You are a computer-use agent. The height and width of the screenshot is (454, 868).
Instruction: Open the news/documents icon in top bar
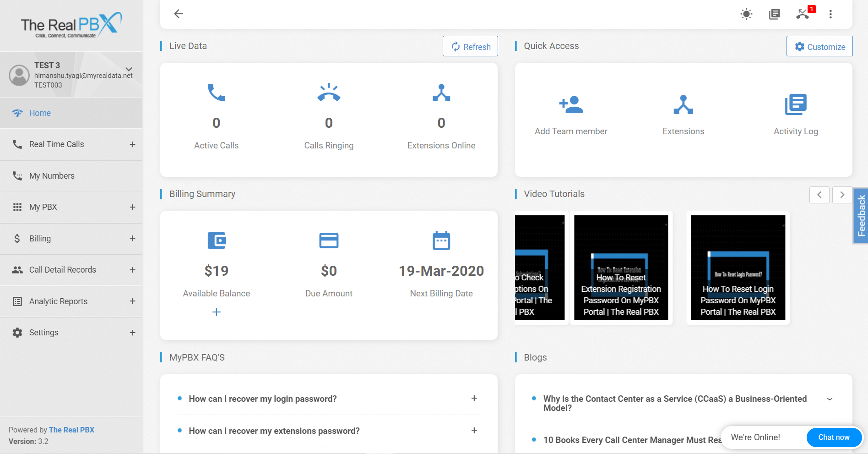click(x=775, y=14)
